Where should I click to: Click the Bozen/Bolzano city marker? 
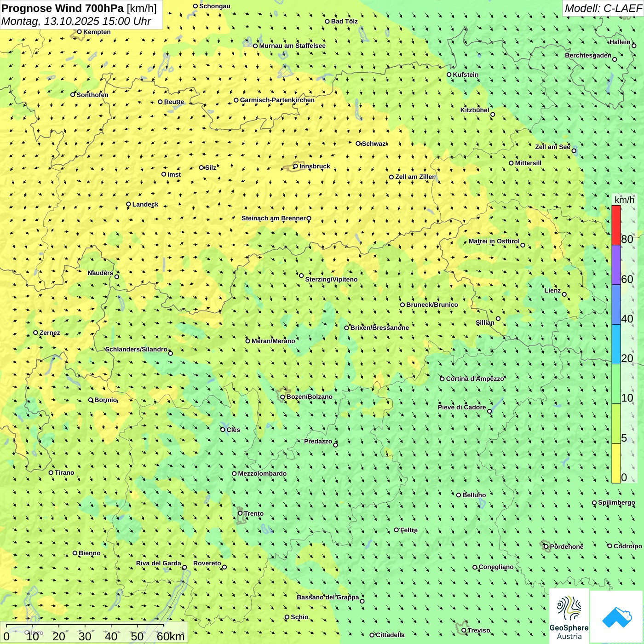pos(283,397)
